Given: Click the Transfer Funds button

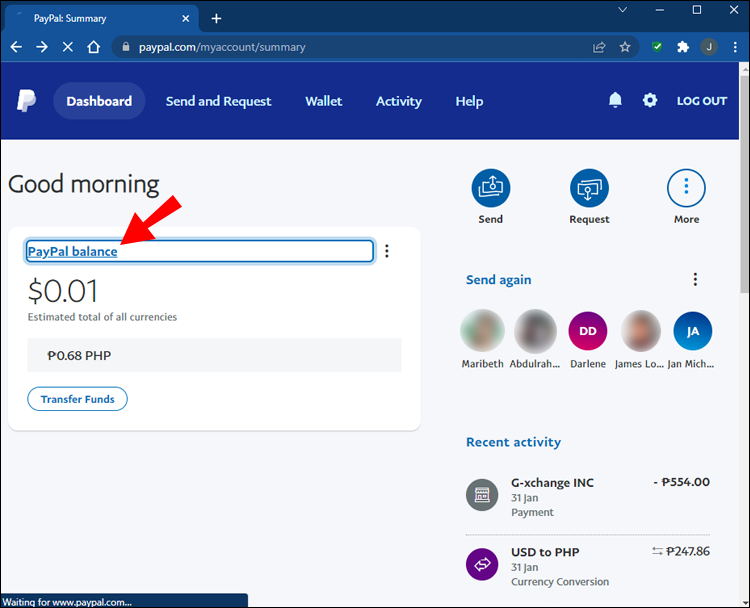Looking at the screenshot, I should click(x=77, y=399).
